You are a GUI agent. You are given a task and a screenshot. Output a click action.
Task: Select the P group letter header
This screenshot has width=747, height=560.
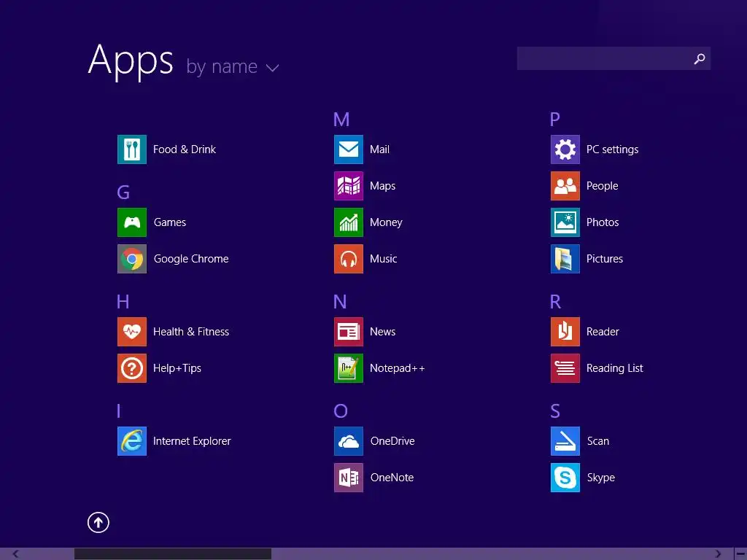555,120
